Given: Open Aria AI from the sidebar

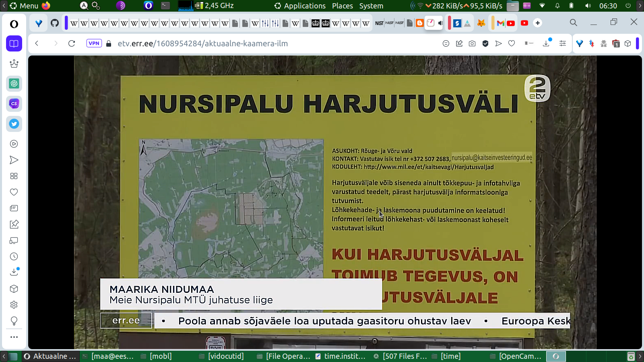Looking at the screenshot, I should click(x=14, y=64).
